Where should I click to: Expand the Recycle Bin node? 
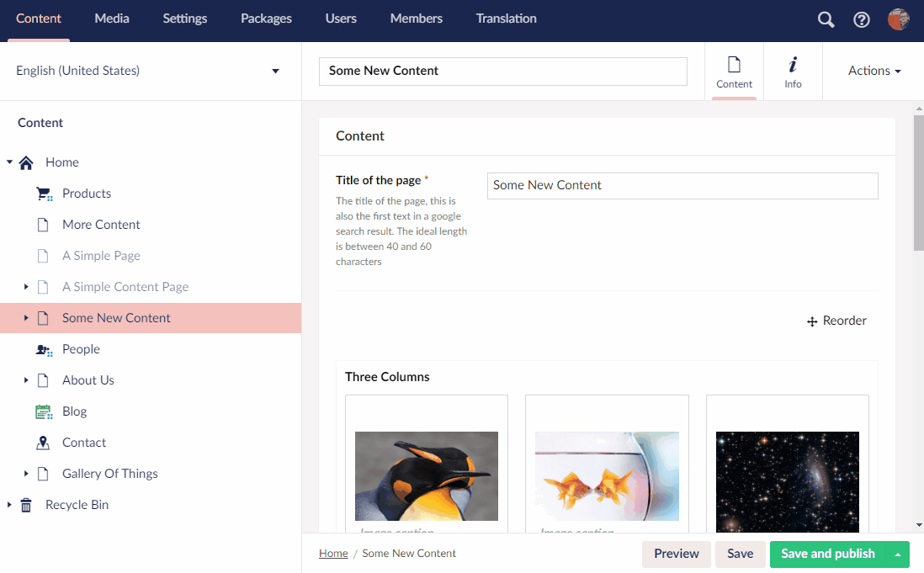[x=9, y=505]
